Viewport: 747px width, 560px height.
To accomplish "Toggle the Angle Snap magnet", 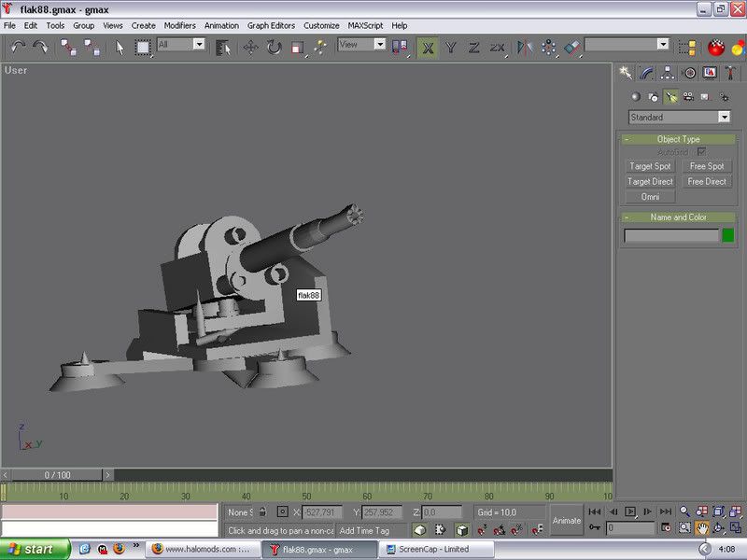I will pos(500,529).
